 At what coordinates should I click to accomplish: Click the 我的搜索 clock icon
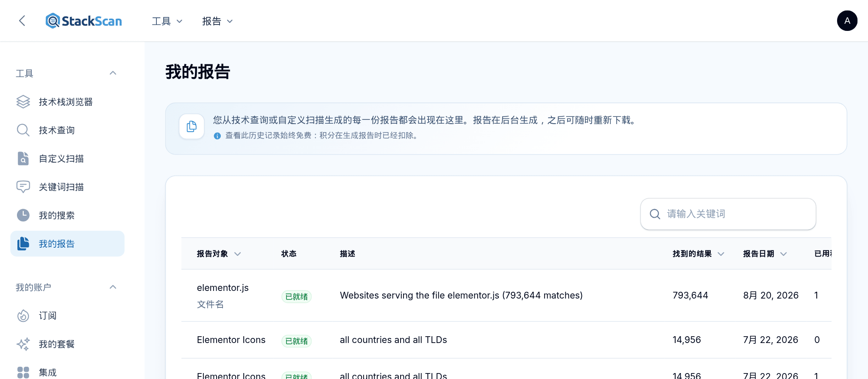click(x=23, y=215)
